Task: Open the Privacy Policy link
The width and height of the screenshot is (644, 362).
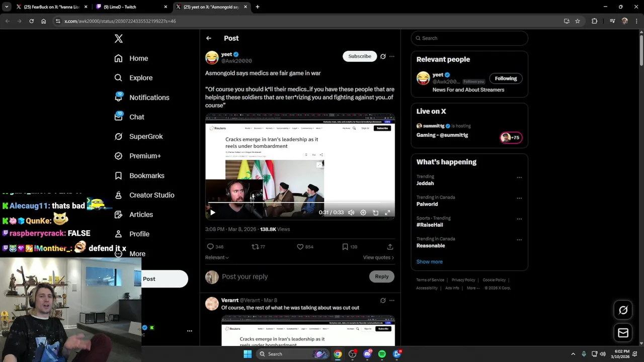Action: click(x=463, y=280)
